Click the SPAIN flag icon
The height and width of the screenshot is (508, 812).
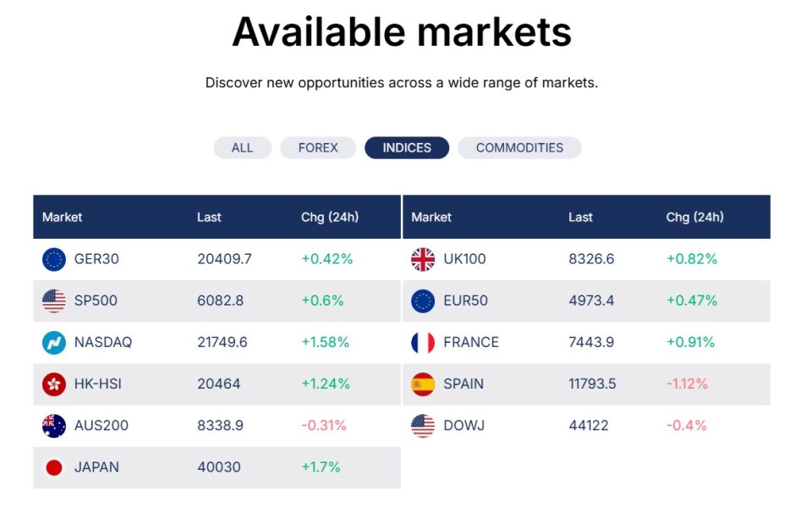point(423,384)
